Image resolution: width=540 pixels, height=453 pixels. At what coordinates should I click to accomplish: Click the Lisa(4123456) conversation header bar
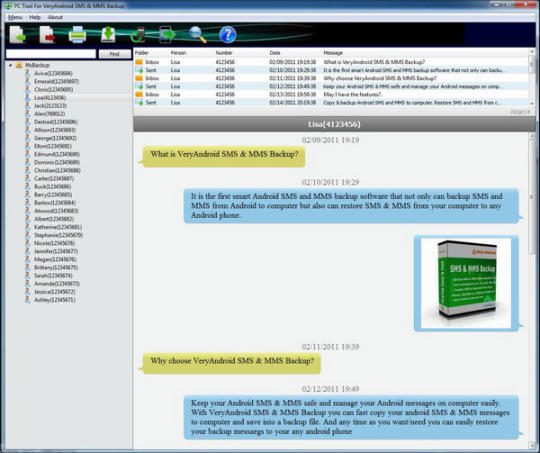334,124
